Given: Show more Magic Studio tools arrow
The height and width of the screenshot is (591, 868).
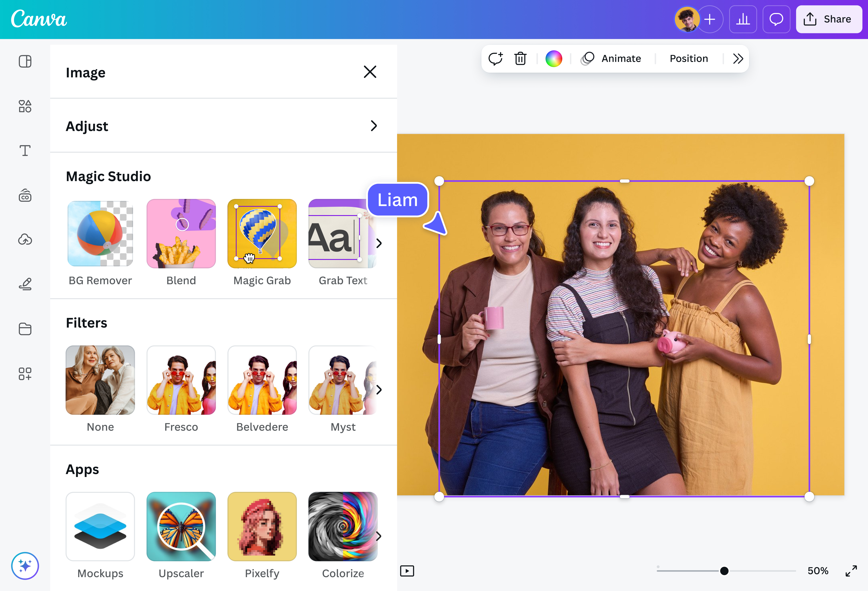Looking at the screenshot, I should coord(379,243).
